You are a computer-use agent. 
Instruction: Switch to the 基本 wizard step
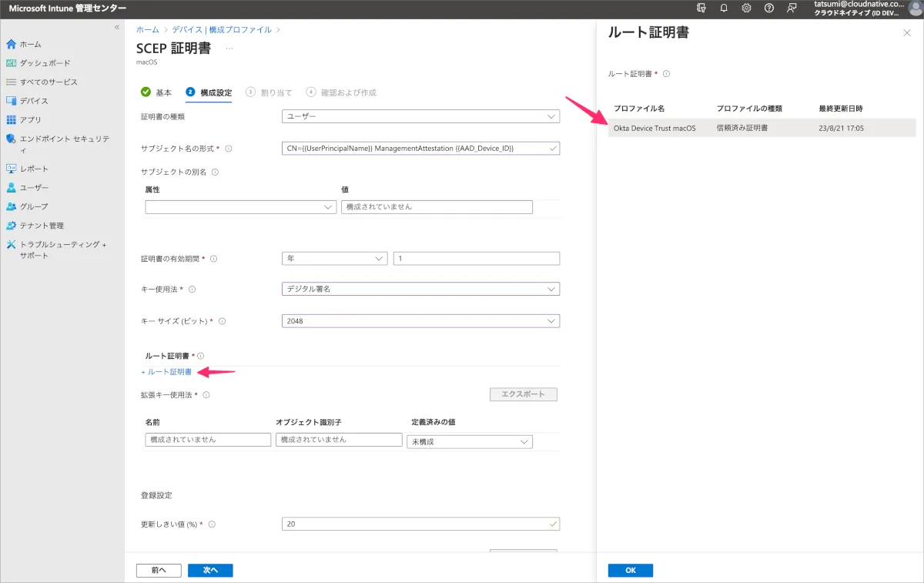(x=156, y=92)
